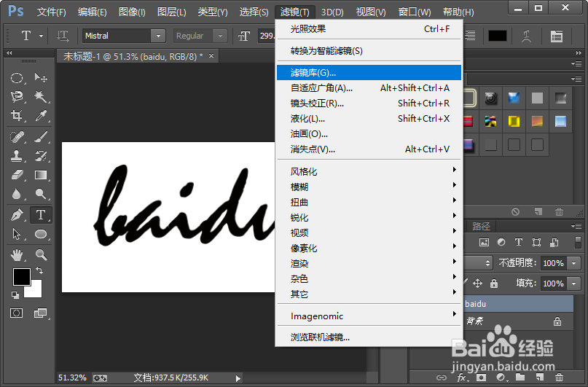Screen dimensions: 588x387
Task: Open the tool preset picker arrow
Action: pyautogui.click(x=41, y=36)
